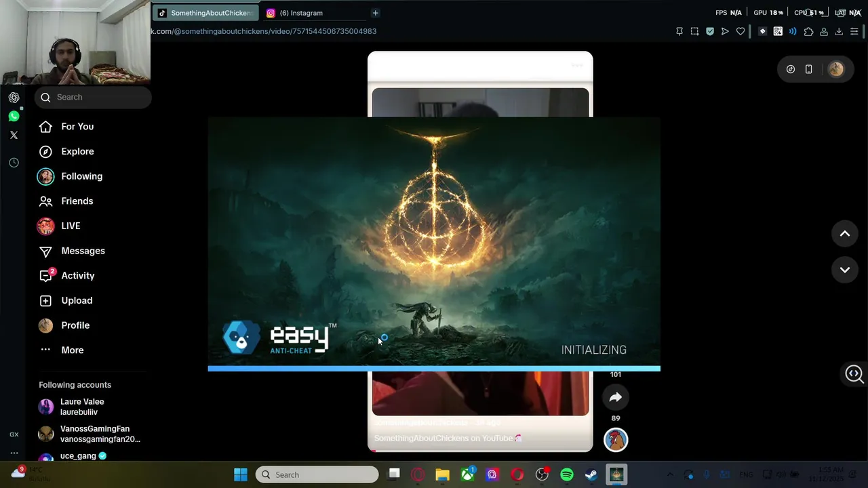This screenshot has height=488, width=868.
Task: Click the send / My Flow arrow icon
Action: (x=725, y=31)
